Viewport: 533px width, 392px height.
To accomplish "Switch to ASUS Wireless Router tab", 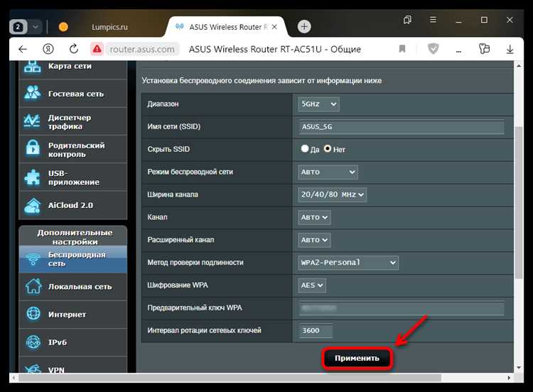I will pos(228,27).
